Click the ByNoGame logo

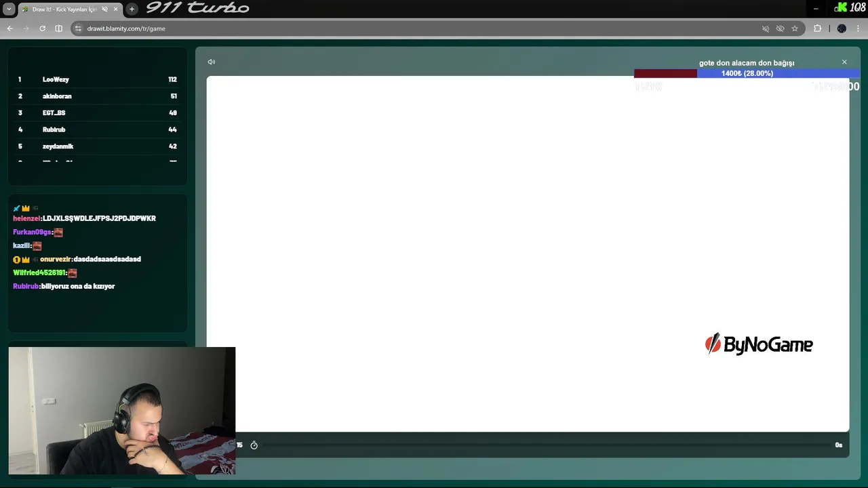point(759,344)
